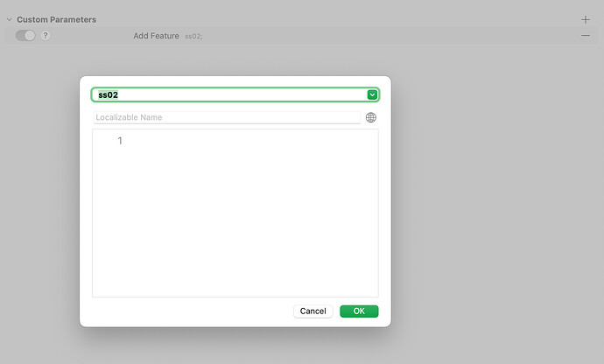The image size is (604, 364).
Task: Open help for the Add Feature parameter
Action: coord(46,35)
